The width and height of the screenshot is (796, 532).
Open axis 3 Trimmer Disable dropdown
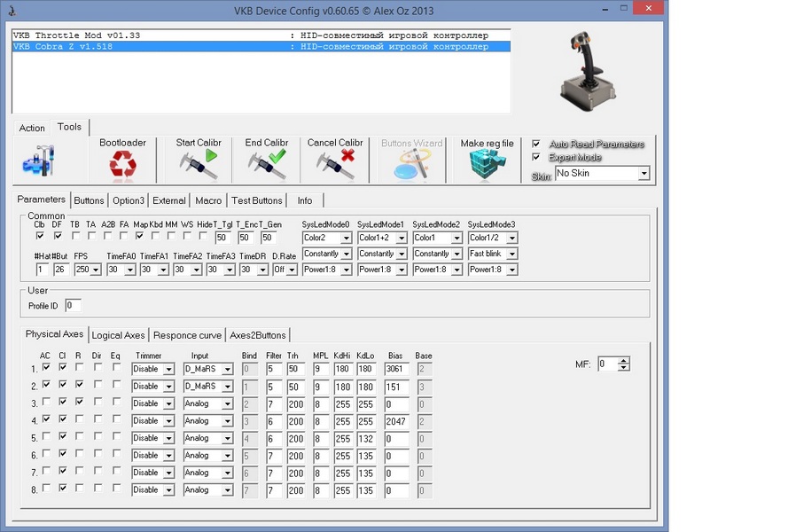click(x=152, y=403)
